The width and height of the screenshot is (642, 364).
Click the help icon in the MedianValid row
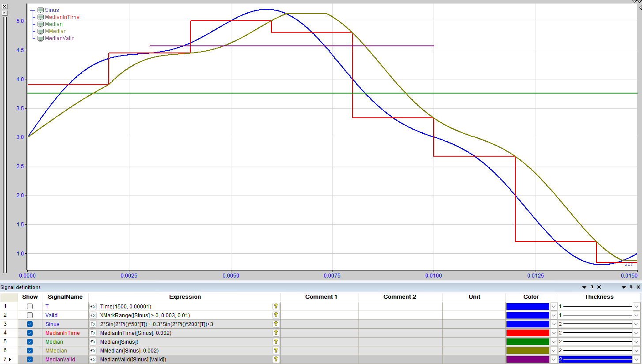pyautogui.click(x=276, y=359)
